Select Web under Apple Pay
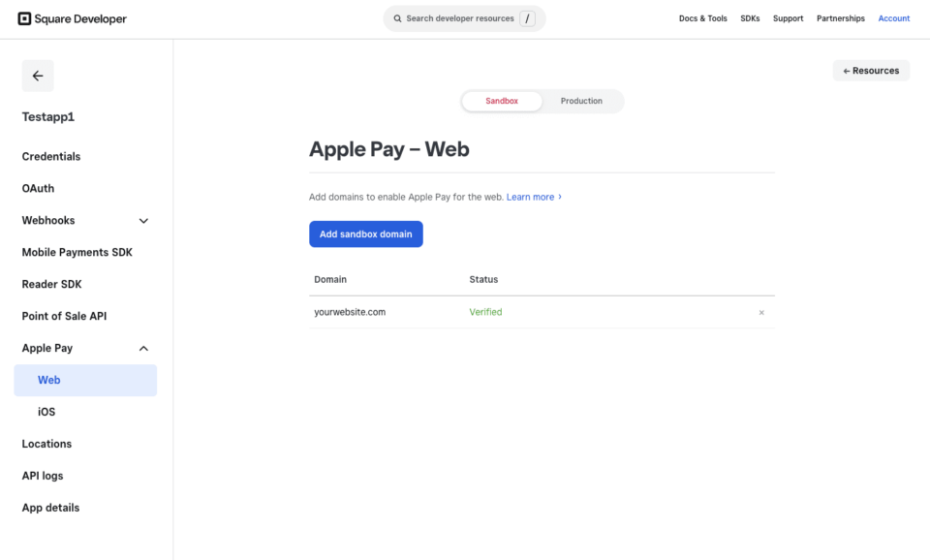The image size is (930, 560). 85,380
